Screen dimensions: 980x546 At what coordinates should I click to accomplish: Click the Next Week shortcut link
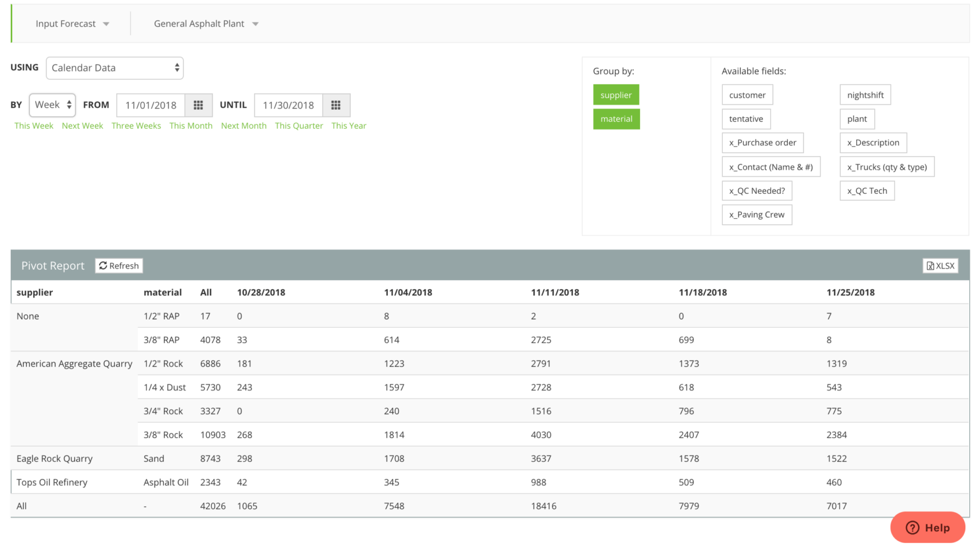pos(82,126)
